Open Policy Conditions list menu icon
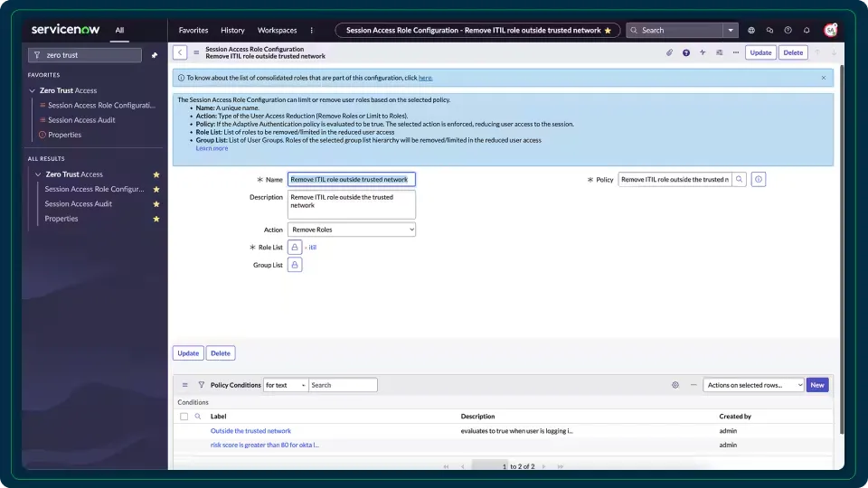868x488 pixels. 184,385
